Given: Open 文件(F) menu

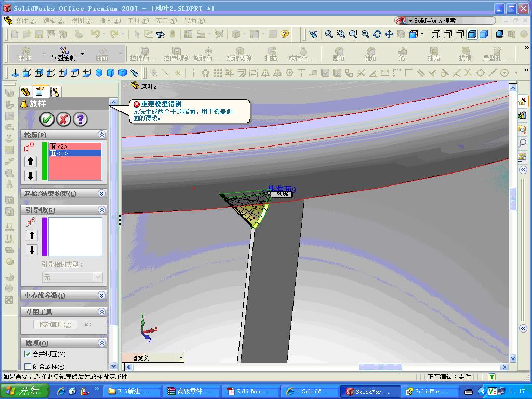Looking at the screenshot, I should pyautogui.click(x=25, y=21).
